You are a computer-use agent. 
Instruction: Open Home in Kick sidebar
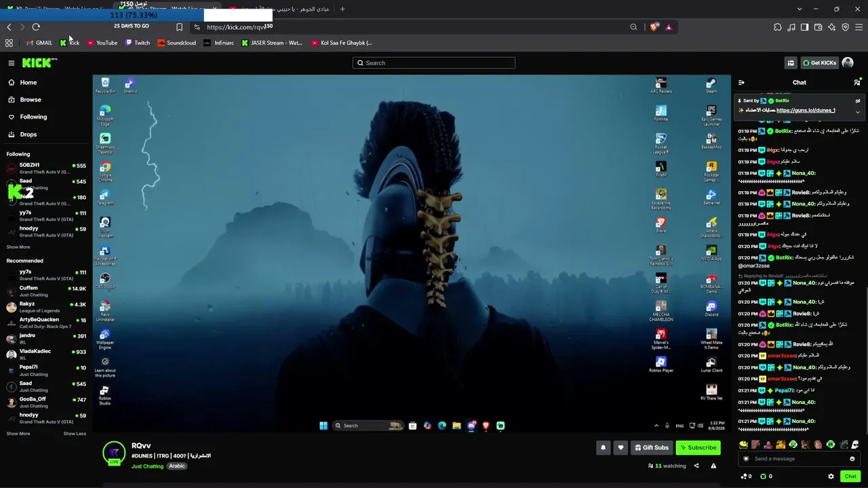(28, 83)
